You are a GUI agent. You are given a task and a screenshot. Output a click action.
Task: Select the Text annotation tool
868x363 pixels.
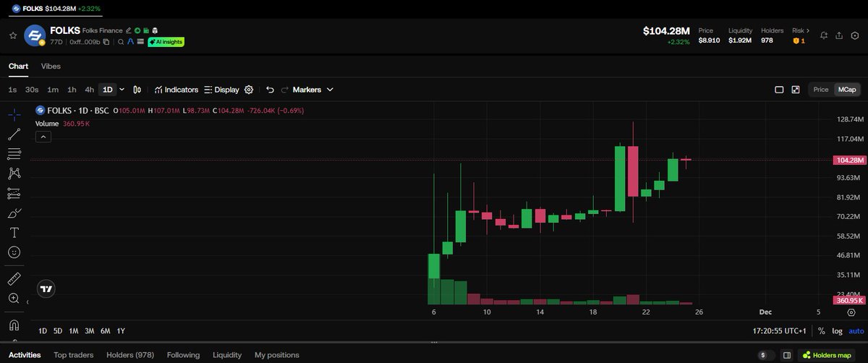click(14, 233)
